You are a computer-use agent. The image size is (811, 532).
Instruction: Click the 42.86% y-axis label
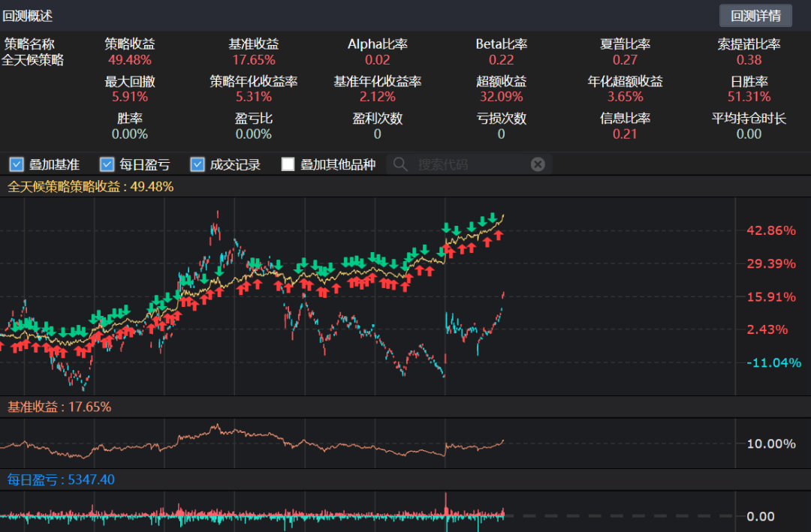tap(771, 230)
